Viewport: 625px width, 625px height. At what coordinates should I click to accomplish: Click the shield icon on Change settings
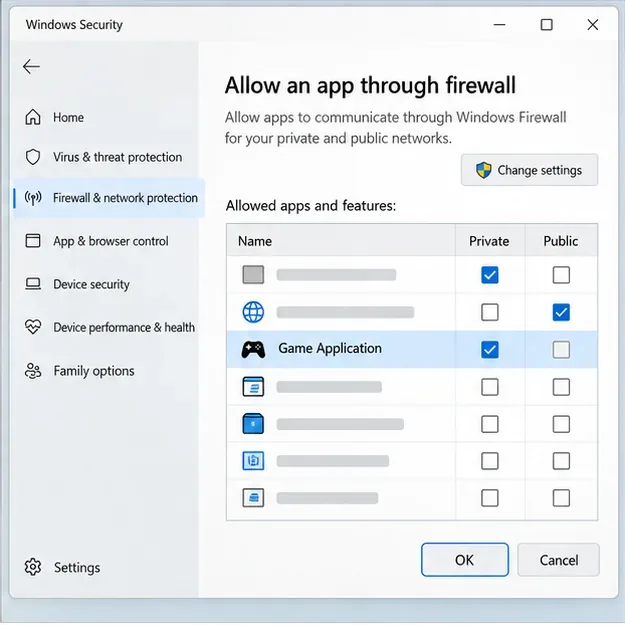(483, 170)
